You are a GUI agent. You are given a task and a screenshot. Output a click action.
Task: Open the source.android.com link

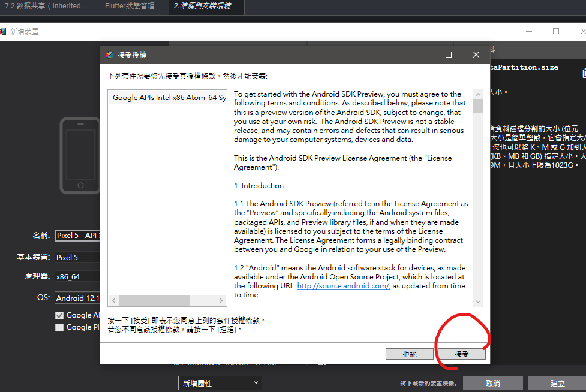click(x=343, y=285)
